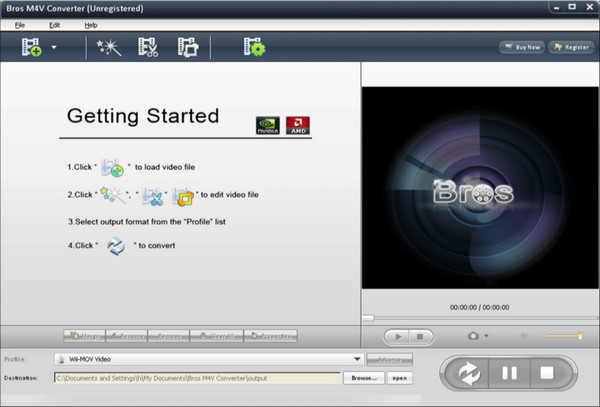Open the Preferences film-gear icon
Screen dimensions: 600x407
pos(254,47)
